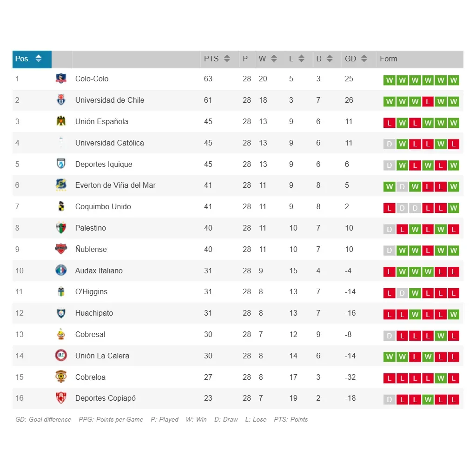
Task: Click the Cobreloa team logo
Action: point(61,377)
